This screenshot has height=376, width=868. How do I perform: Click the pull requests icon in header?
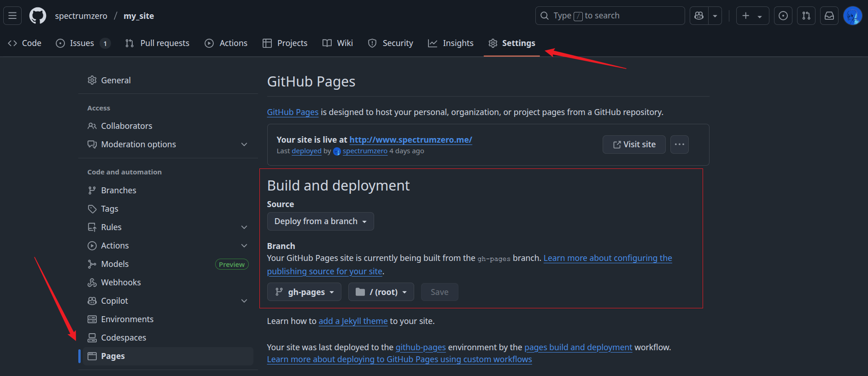click(x=806, y=16)
